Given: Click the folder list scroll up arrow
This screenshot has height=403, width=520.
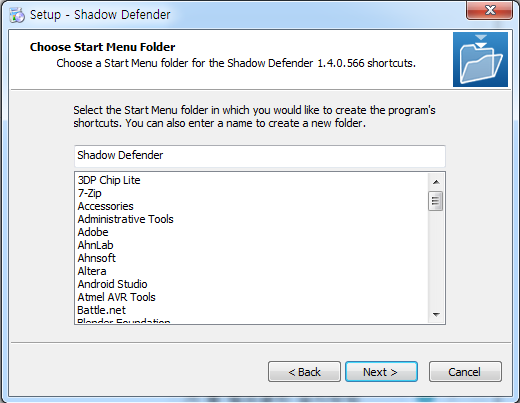Looking at the screenshot, I should (x=436, y=182).
